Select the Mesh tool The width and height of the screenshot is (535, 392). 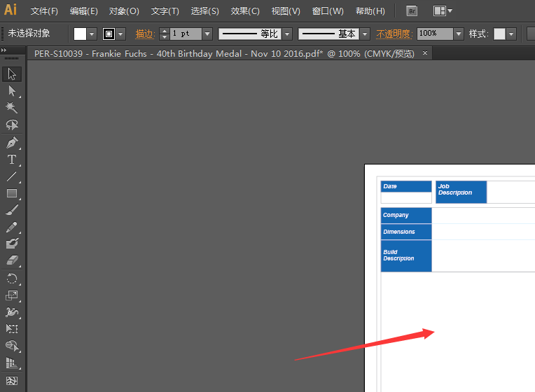[x=12, y=380]
